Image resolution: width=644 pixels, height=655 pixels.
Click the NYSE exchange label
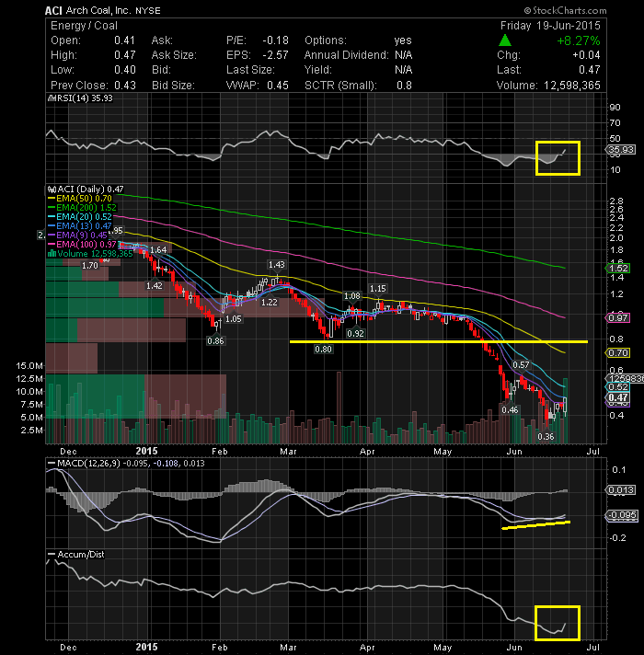[x=148, y=10]
